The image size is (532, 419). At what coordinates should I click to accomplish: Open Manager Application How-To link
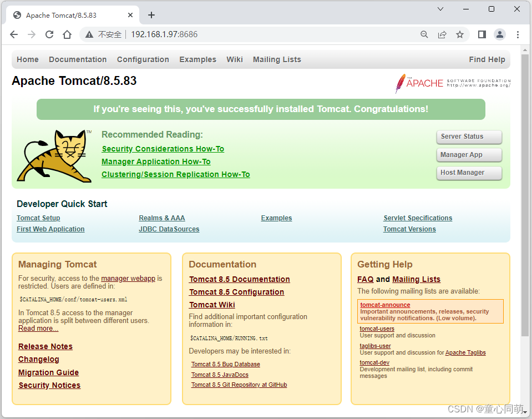pyautogui.click(x=156, y=161)
